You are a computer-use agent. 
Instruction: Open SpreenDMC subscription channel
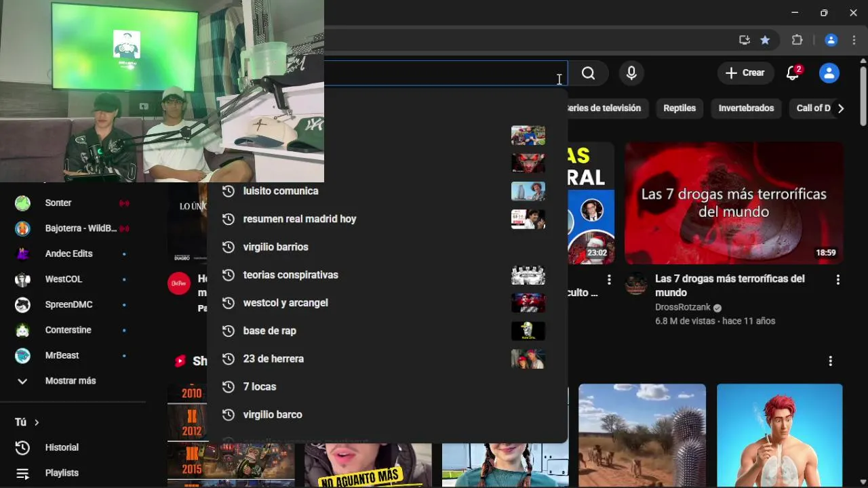click(73, 304)
